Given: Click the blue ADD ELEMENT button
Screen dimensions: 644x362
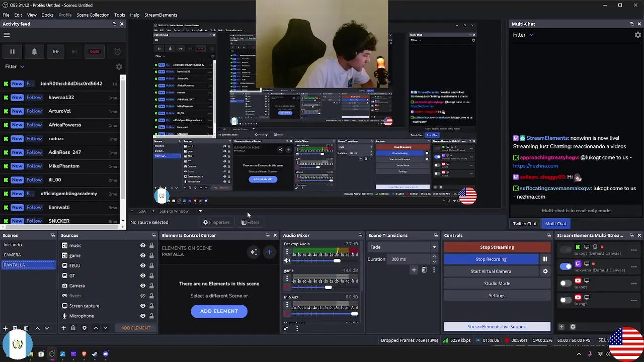Looking at the screenshot, I should click(219, 311).
